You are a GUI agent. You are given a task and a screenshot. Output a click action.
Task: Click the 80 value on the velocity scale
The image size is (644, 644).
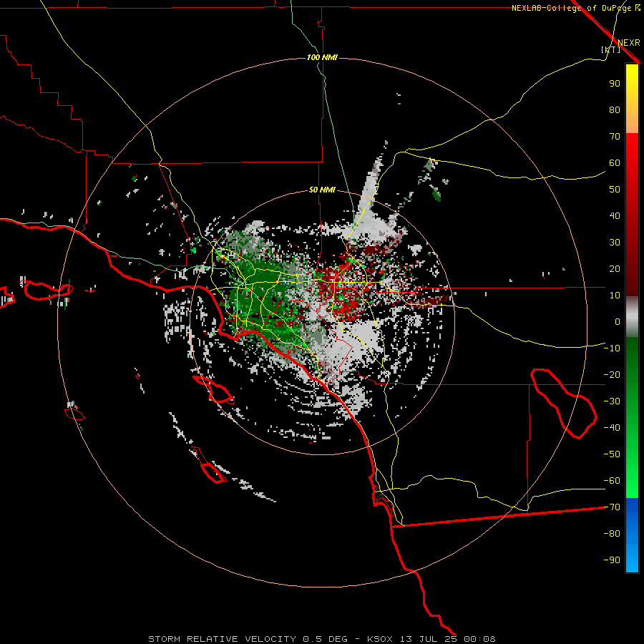click(615, 110)
